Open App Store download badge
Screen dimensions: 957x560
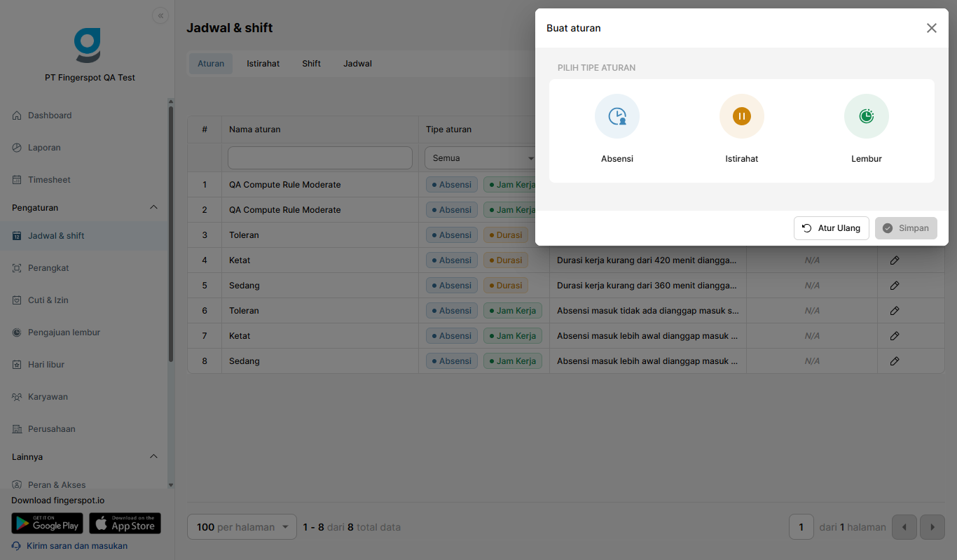coord(125,524)
